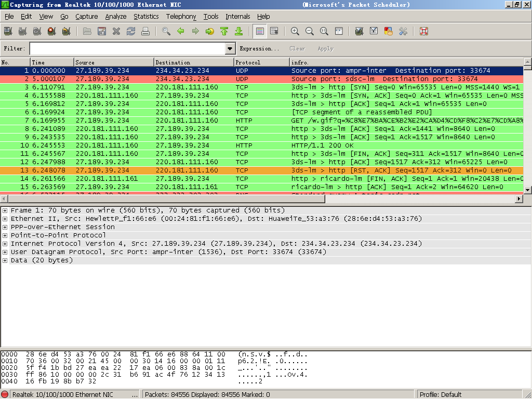Zoom out toolbar icon
This screenshot has height=399, width=532.
point(310,31)
